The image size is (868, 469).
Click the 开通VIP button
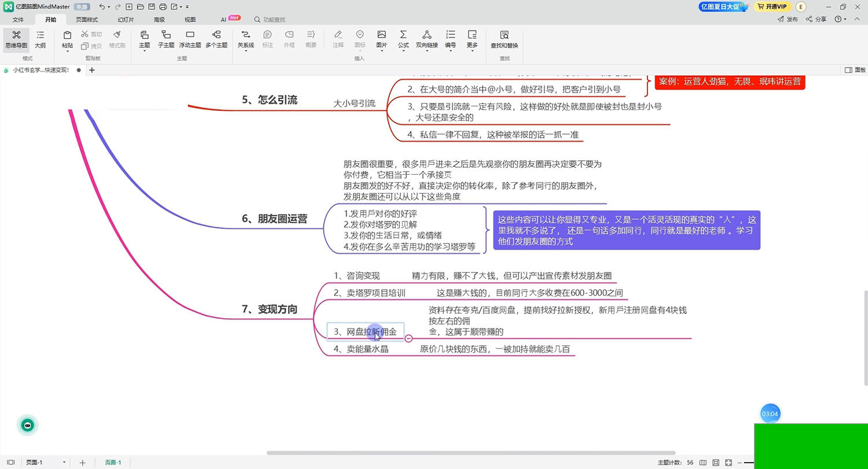click(772, 7)
